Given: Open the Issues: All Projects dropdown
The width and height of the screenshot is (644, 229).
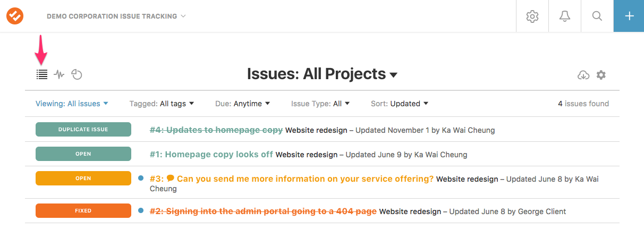Looking at the screenshot, I should pos(322,74).
